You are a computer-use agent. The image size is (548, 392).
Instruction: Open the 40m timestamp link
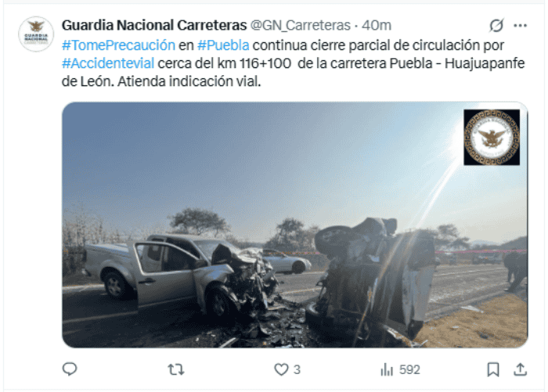click(x=377, y=25)
